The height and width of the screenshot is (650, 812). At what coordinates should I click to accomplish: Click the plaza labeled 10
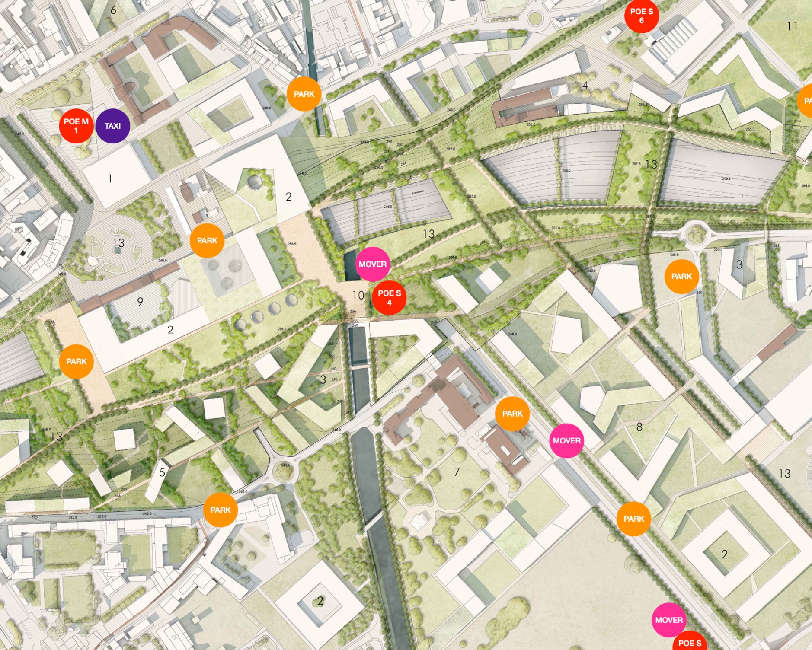tap(357, 295)
